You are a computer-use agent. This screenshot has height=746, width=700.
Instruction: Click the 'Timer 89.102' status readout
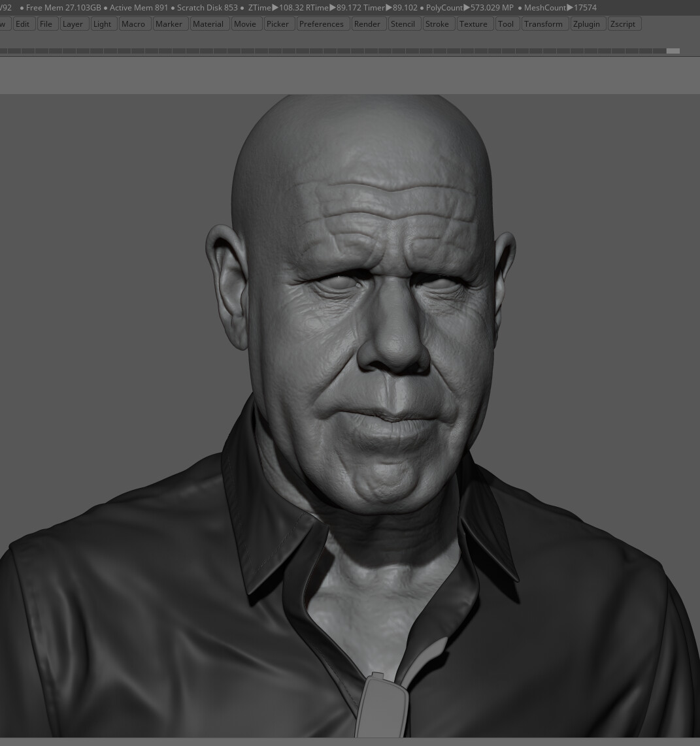(x=390, y=8)
